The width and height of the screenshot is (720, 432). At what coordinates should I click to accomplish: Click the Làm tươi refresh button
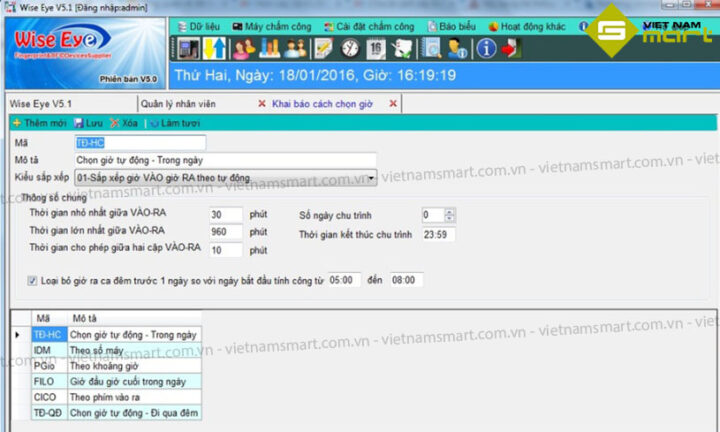point(175,123)
